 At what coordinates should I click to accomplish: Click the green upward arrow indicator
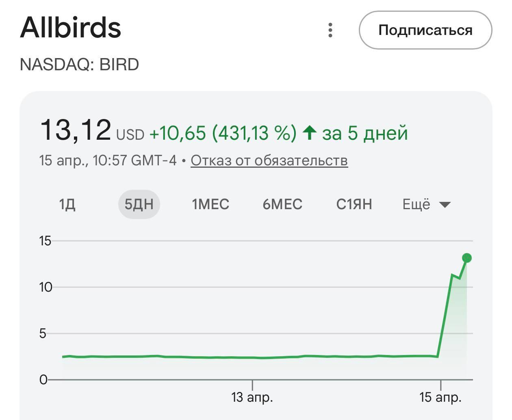point(309,131)
